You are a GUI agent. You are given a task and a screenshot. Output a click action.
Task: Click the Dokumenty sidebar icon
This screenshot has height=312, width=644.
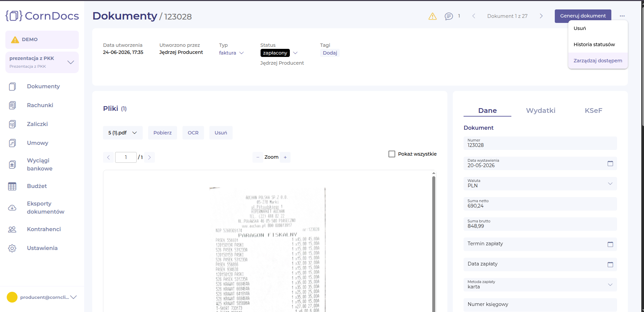tap(12, 87)
